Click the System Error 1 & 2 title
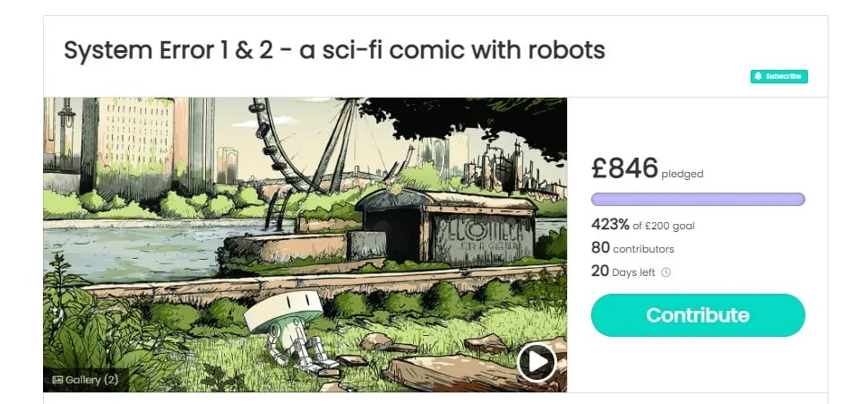The height and width of the screenshot is (404, 868). click(334, 51)
